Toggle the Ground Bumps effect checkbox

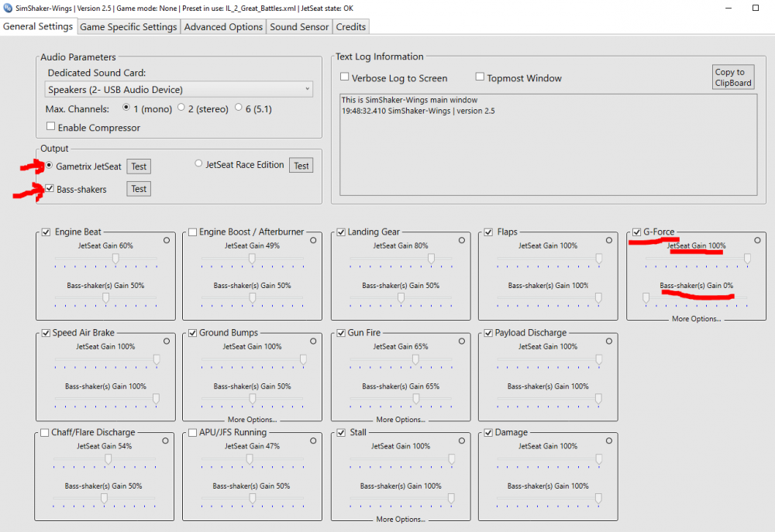[x=193, y=333]
